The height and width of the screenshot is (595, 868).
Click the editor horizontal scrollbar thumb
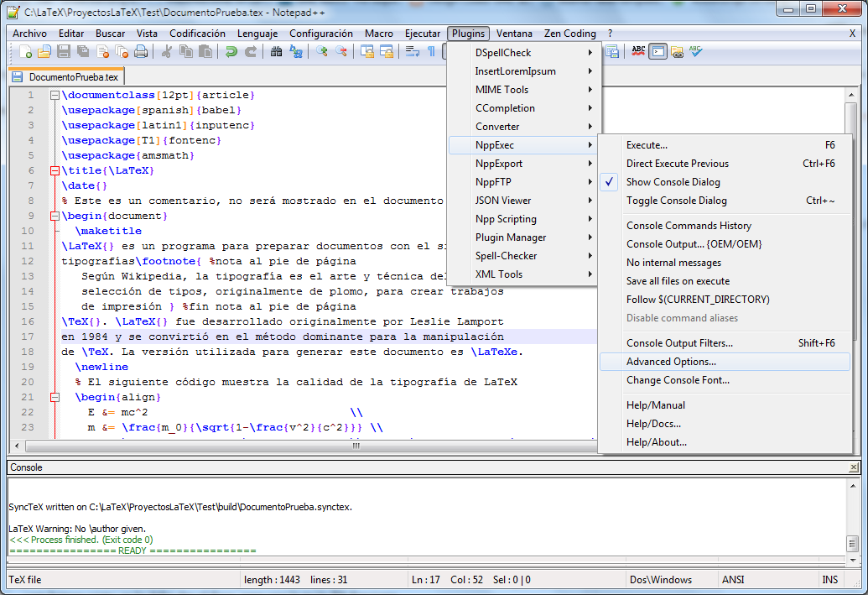[x=356, y=446]
